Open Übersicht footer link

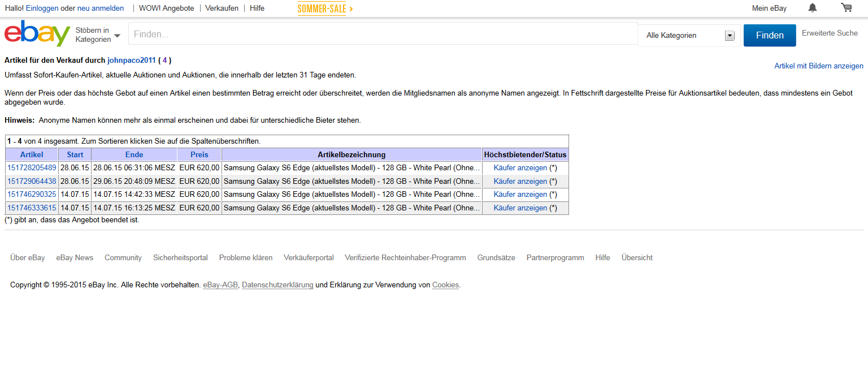(637, 258)
